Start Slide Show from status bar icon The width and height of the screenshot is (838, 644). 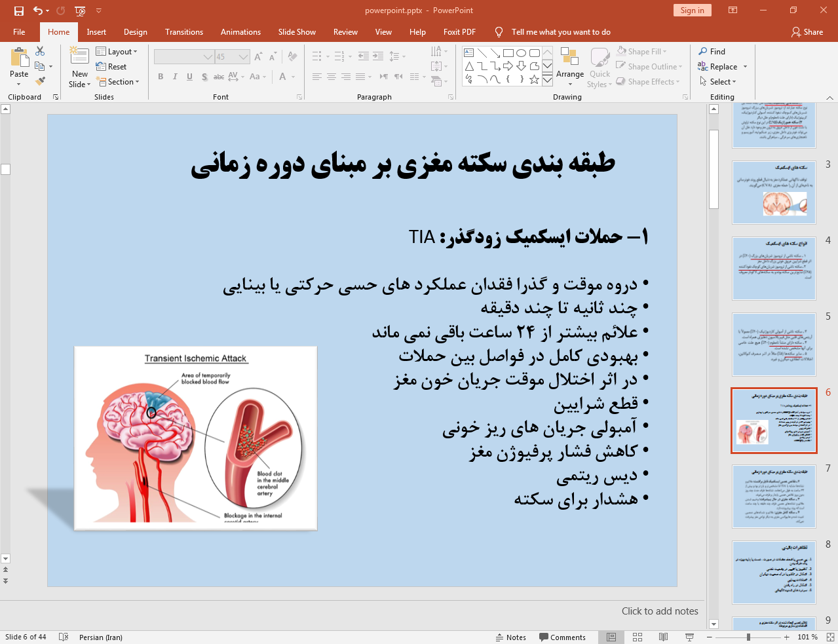point(689,637)
